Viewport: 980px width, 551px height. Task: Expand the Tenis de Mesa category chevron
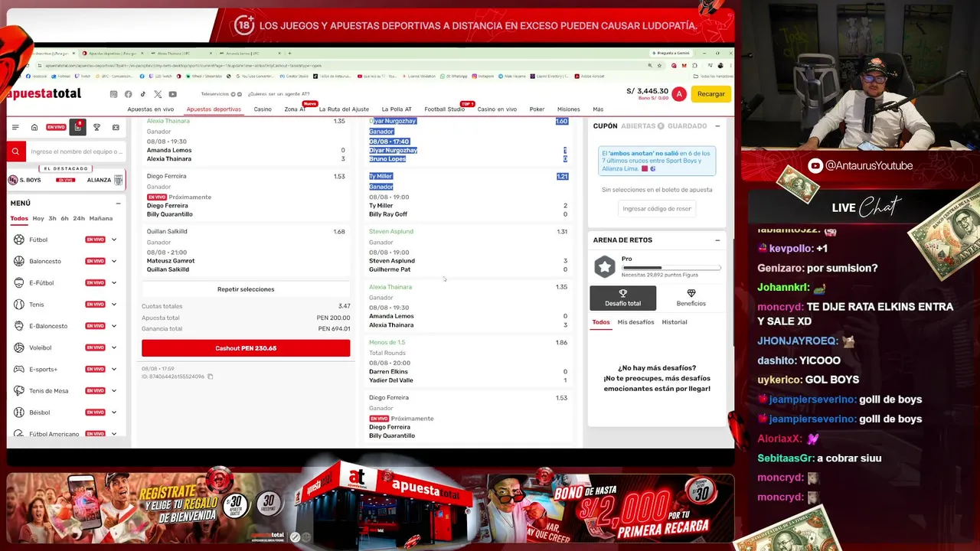click(x=114, y=390)
